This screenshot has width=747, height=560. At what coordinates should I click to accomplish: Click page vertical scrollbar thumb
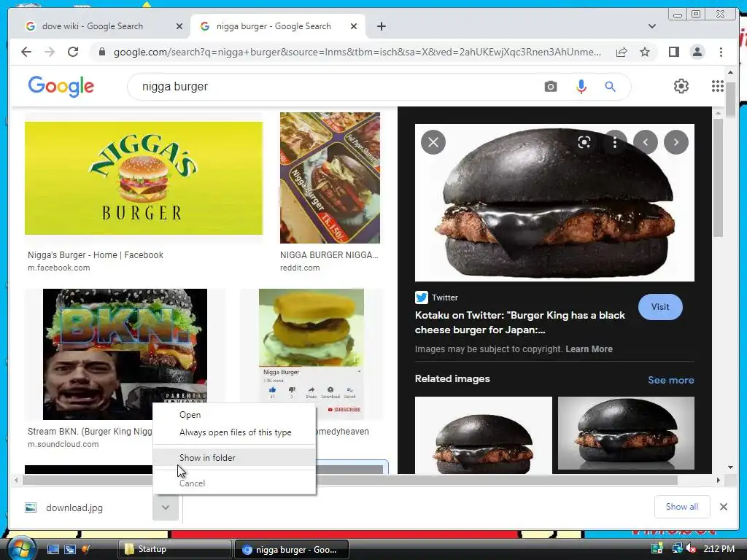click(730, 98)
